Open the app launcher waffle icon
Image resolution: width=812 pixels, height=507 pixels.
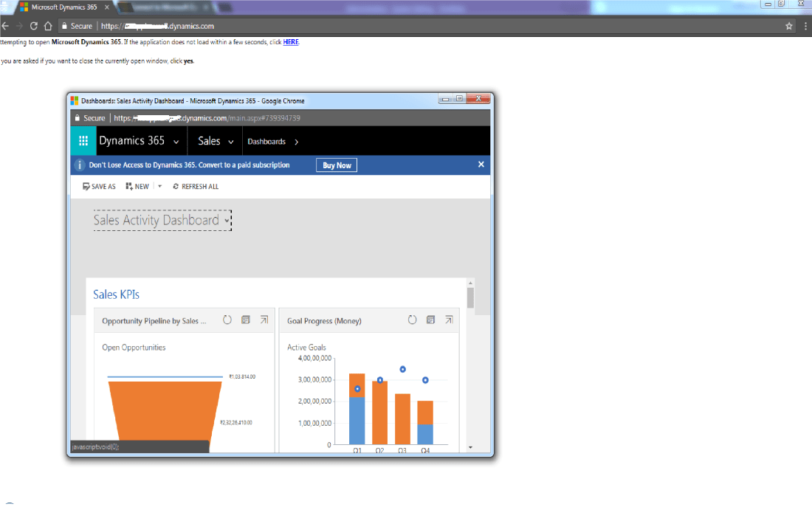click(83, 141)
